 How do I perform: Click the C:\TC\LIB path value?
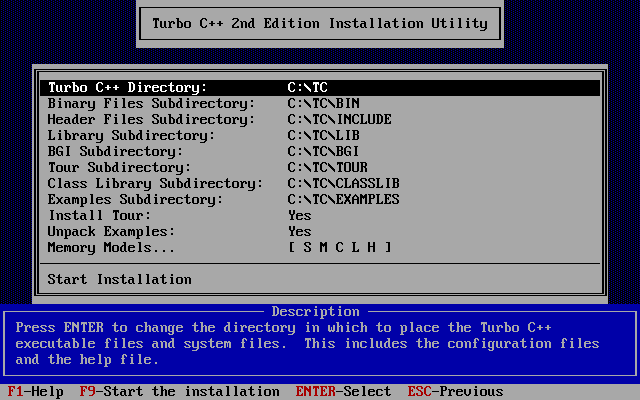324,135
